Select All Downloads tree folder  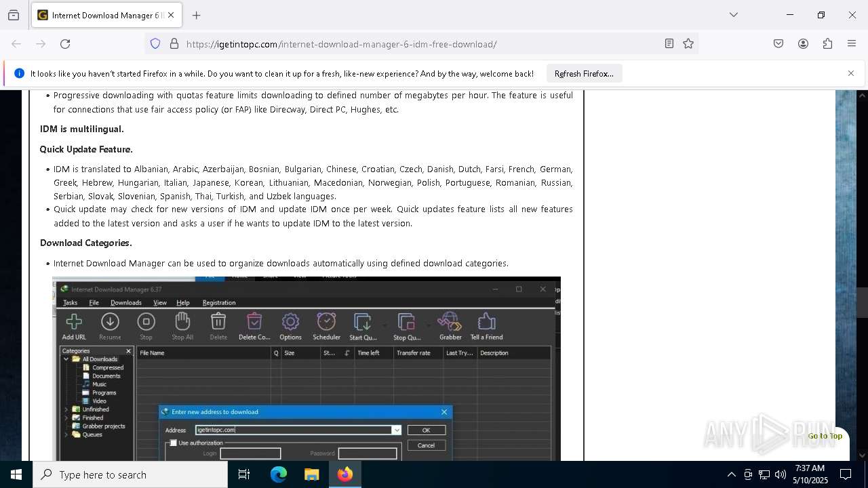[x=95, y=359]
